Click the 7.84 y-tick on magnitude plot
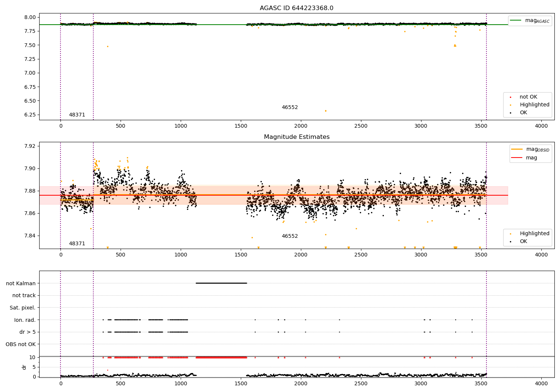This screenshot has height=392, width=560. (30, 236)
